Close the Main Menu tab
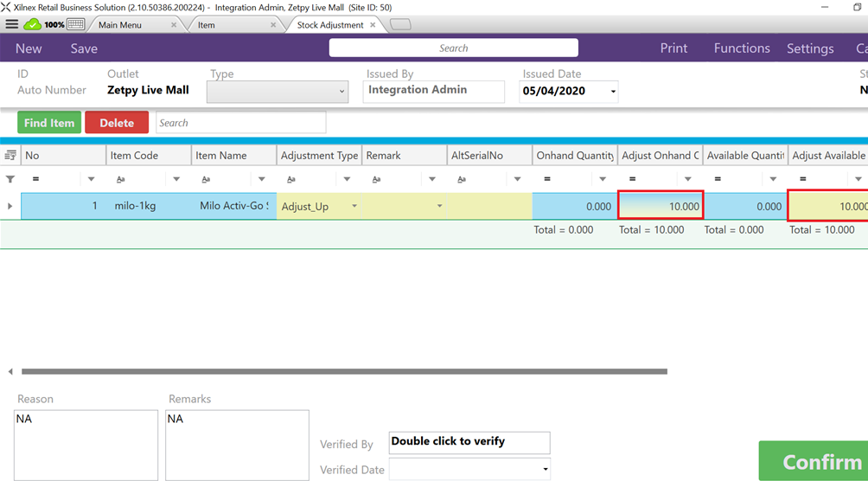 click(x=174, y=25)
